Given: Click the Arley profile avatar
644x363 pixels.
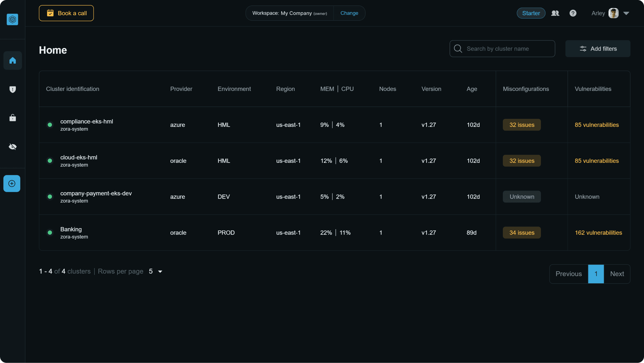Looking at the screenshot, I should [613, 13].
